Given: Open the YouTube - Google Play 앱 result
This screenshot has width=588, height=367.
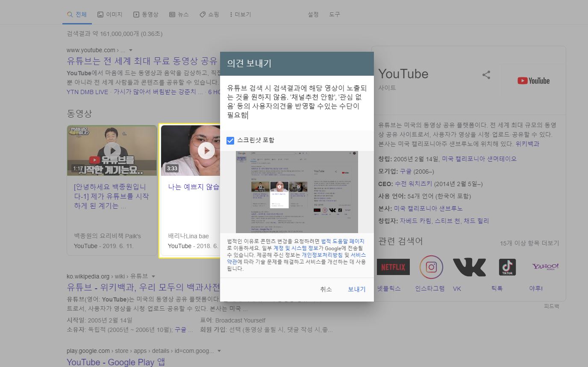Looking at the screenshot, I should coord(116,362).
